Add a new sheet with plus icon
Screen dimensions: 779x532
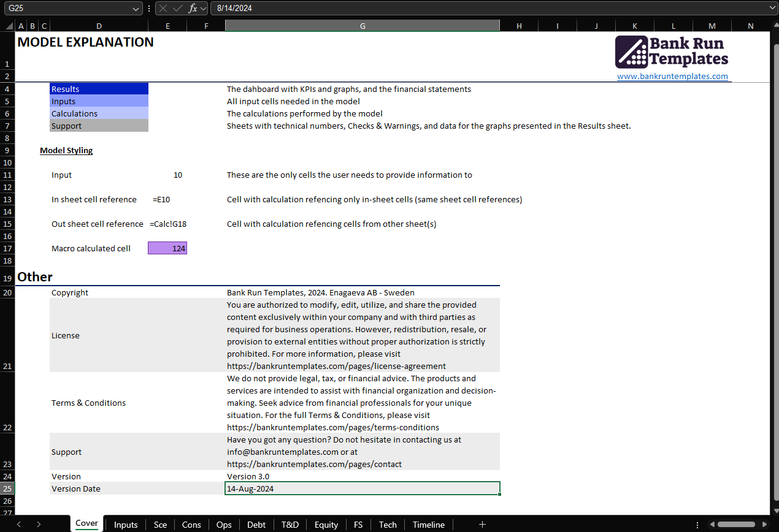coord(482,524)
